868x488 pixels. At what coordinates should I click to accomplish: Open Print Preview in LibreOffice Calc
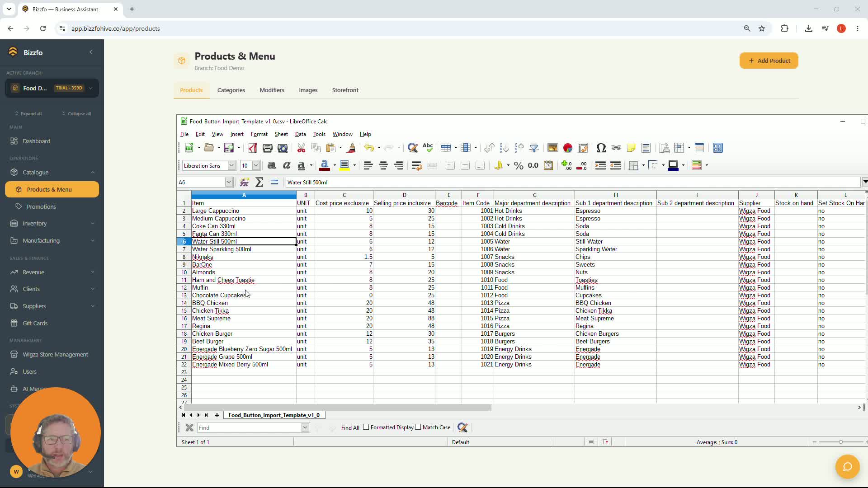click(283, 148)
